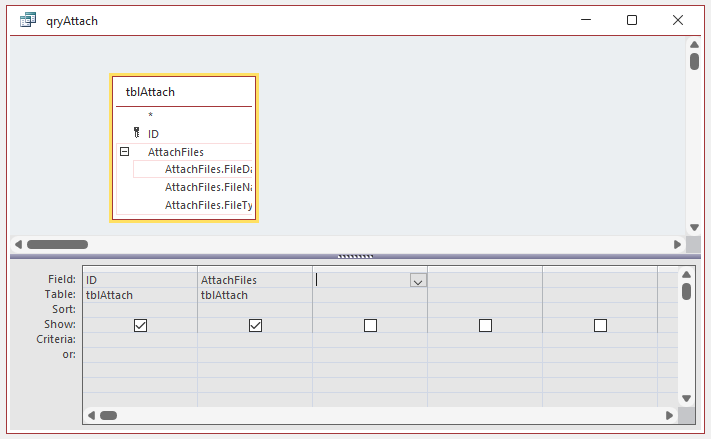Click Table cell under AttachFiles column
Image resolution: width=711 pixels, height=439 pixels.
point(255,295)
